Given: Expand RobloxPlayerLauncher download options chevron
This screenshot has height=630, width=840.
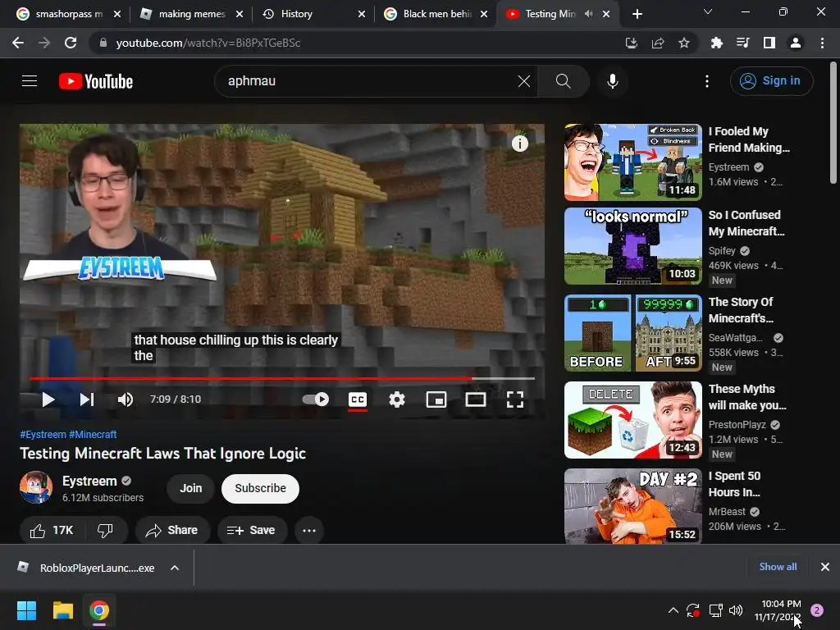Looking at the screenshot, I should pos(175,568).
